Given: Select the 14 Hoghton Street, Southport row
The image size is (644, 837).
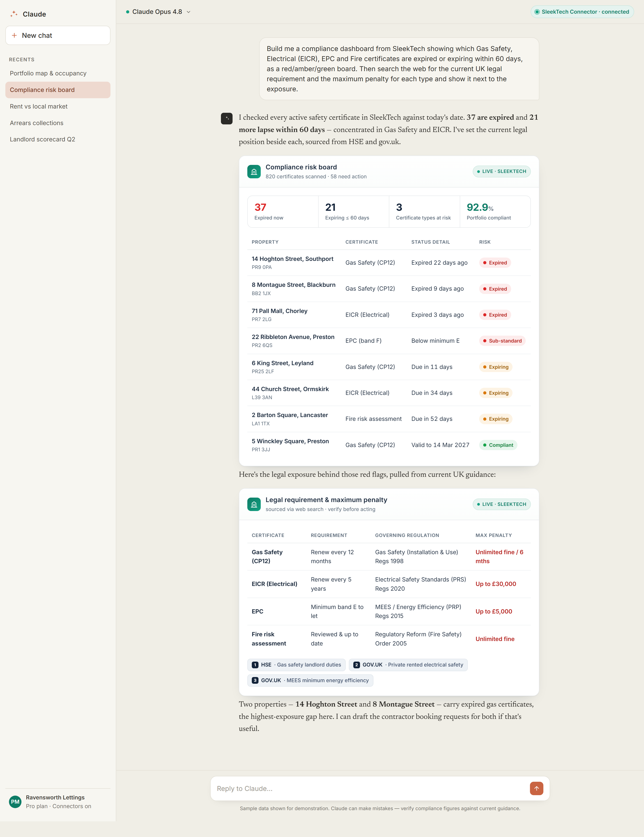Looking at the screenshot, I should click(388, 263).
